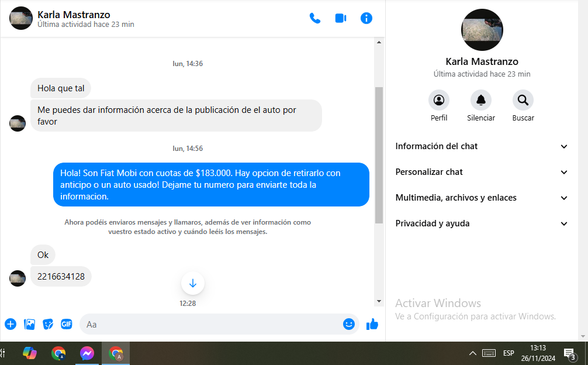Switch to second Chrome profile window in taskbar

tap(116, 353)
